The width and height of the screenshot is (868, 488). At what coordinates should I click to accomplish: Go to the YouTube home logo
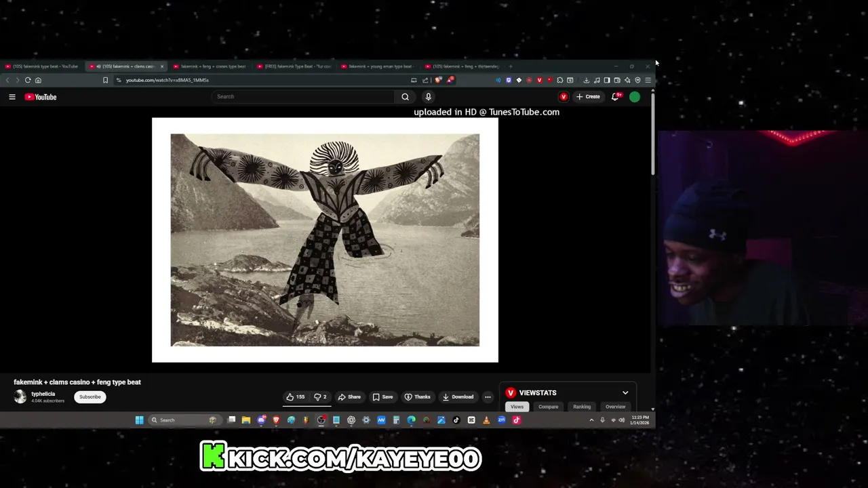41,97
